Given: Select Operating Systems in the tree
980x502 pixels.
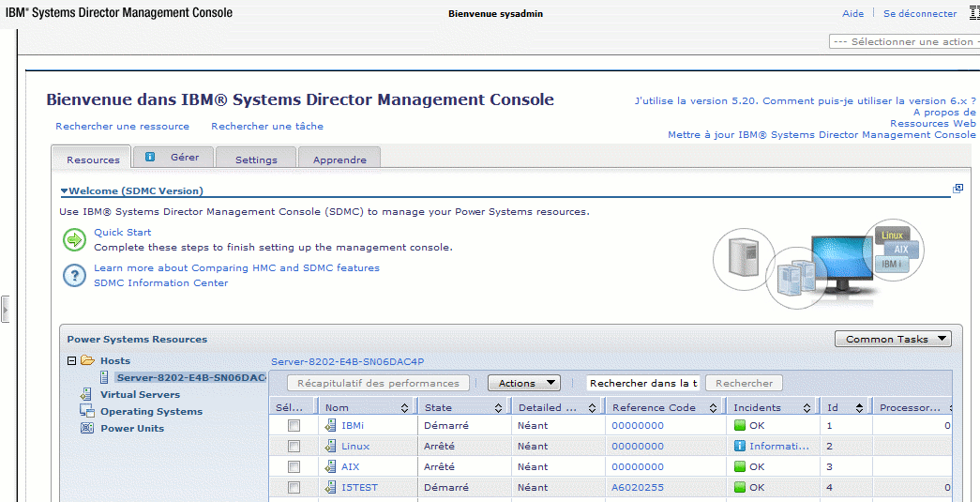Looking at the screenshot, I should tap(151, 411).
